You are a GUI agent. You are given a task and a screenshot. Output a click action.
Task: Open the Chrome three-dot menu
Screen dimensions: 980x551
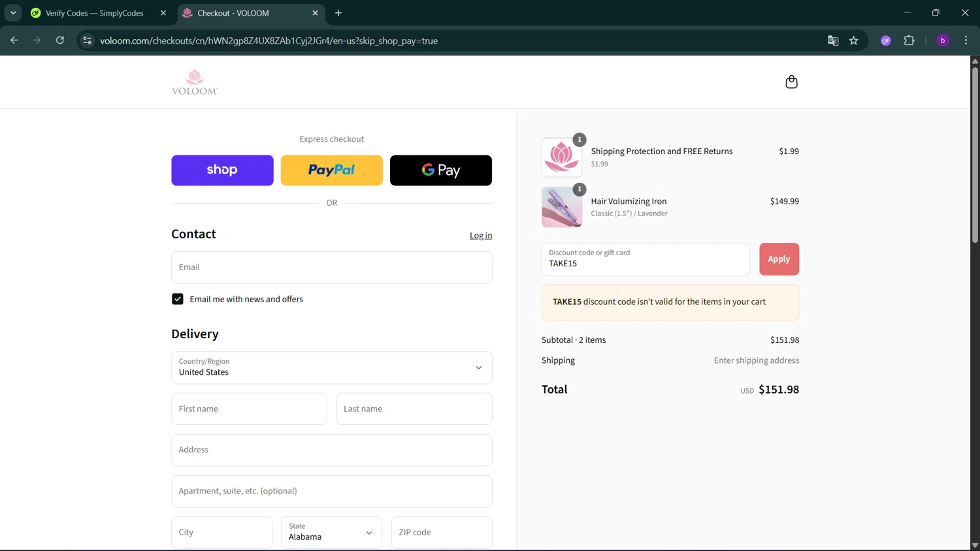click(x=966, y=40)
